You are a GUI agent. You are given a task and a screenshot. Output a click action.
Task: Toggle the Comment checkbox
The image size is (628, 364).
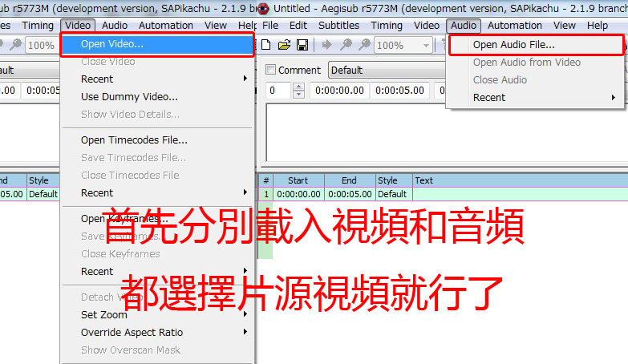tap(271, 70)
